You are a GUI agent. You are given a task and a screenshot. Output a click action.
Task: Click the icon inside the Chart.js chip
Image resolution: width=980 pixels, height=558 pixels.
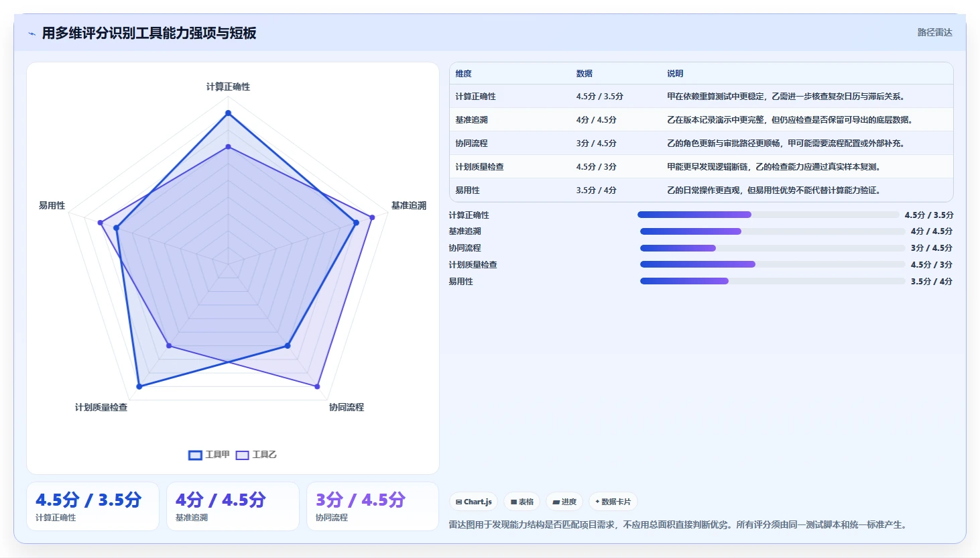click(458, 502)
